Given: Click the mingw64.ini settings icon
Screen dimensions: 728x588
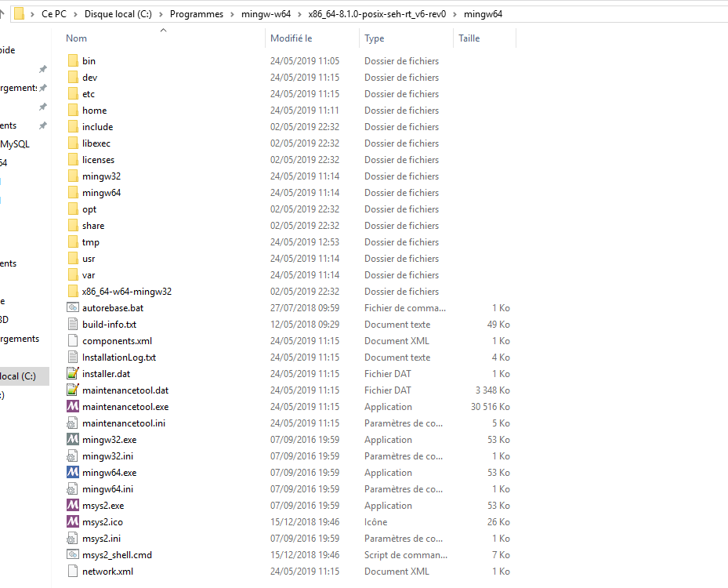Looking at the screenshot, I should (72, 489).
